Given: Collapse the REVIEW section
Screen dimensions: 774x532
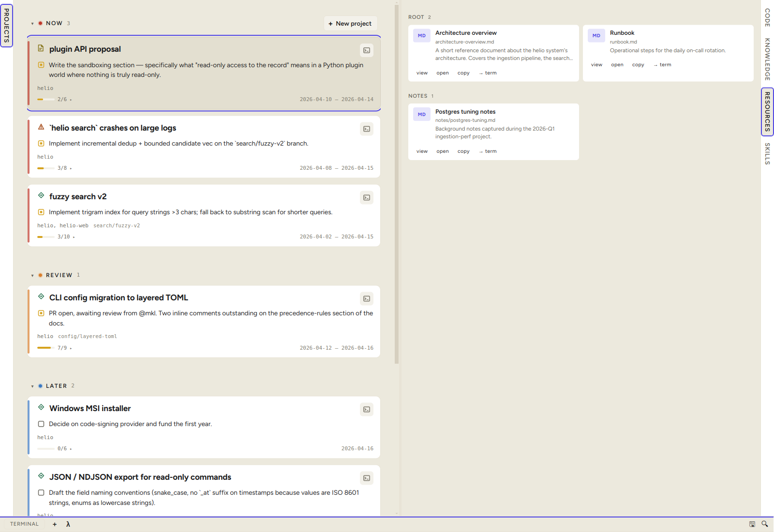Looking at the screenshot, I should click(32, 276).
